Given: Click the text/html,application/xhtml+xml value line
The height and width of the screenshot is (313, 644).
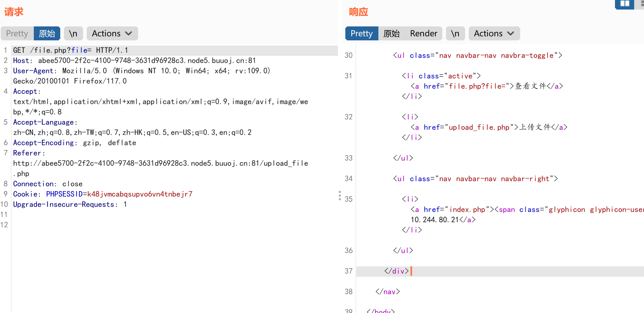Looking at the screenshot, I should click(x=161, y=102).
